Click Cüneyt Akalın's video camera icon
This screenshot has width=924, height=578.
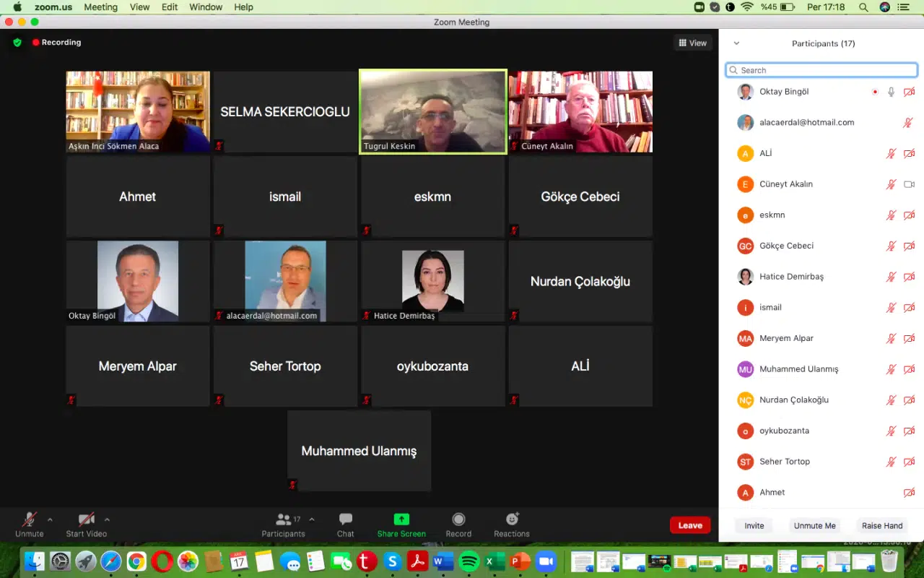pos(909,184)
